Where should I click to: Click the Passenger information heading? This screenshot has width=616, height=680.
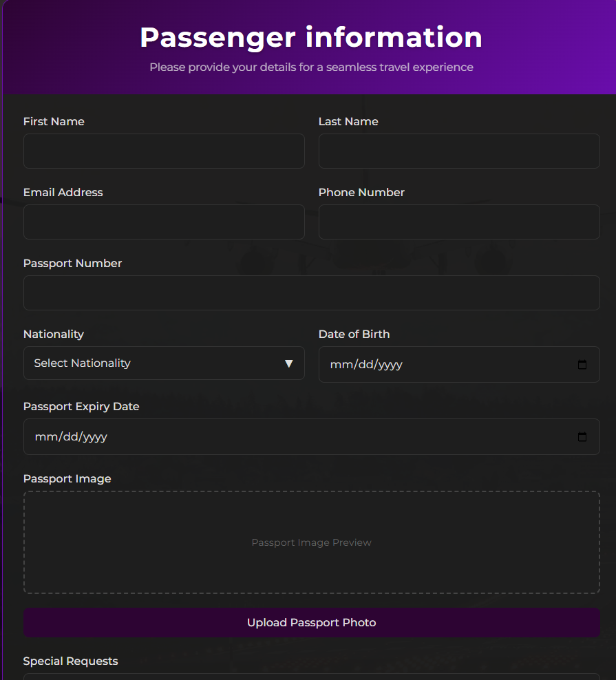[x=311, y=37]
